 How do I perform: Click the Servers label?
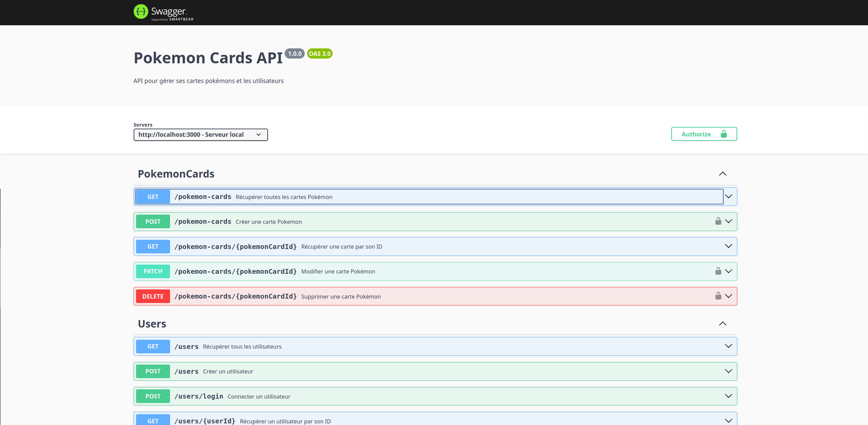coord(143,125)
